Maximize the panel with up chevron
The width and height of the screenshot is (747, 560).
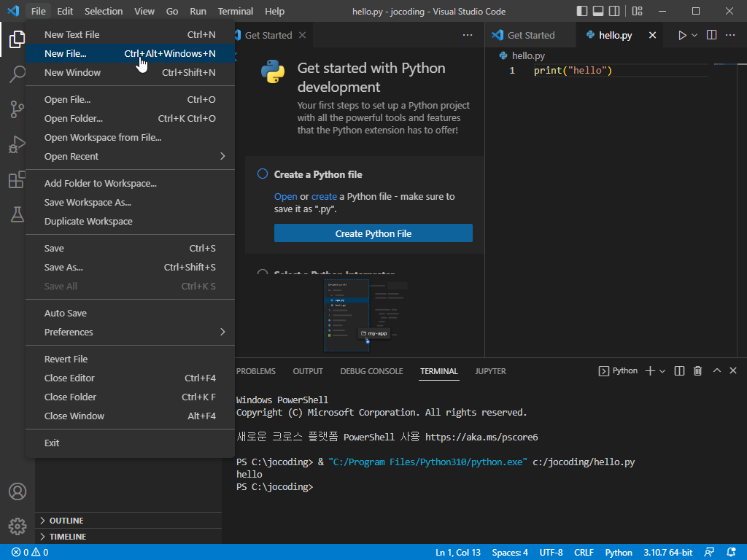pyautogui.click(x=716, y=370)
